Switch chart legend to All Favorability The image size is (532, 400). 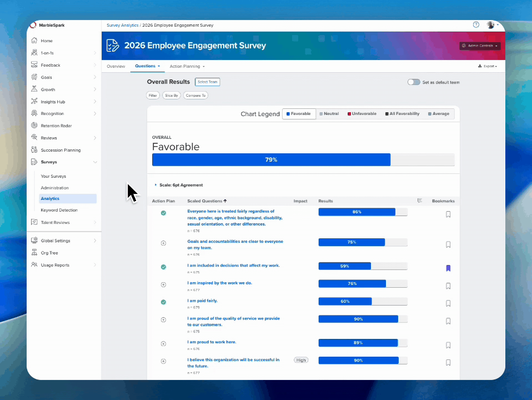[x=403, y=114]
